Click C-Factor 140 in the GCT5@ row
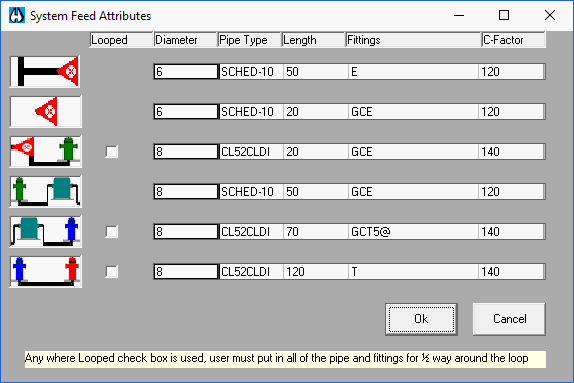Image resolution: width=574 pixels, height=383 pixels. tap(512, 231)
